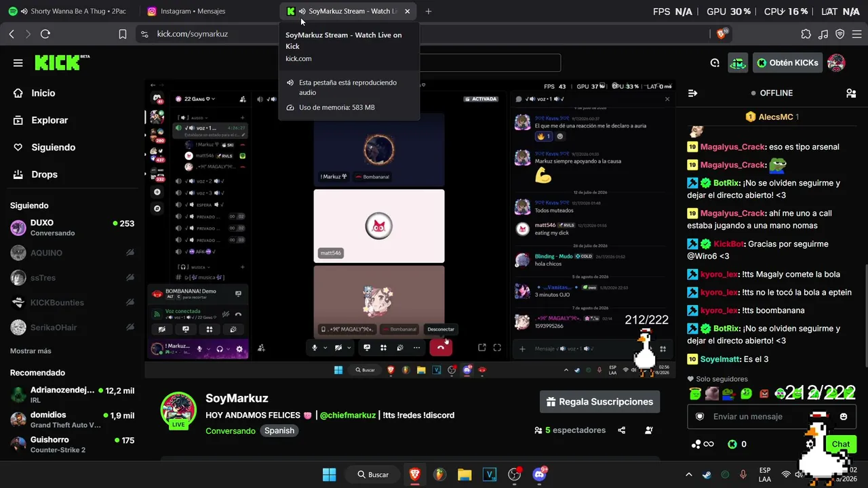The image size is (868, 488).
Task: Open Discord from the taskbar
Action: point(540,474)
